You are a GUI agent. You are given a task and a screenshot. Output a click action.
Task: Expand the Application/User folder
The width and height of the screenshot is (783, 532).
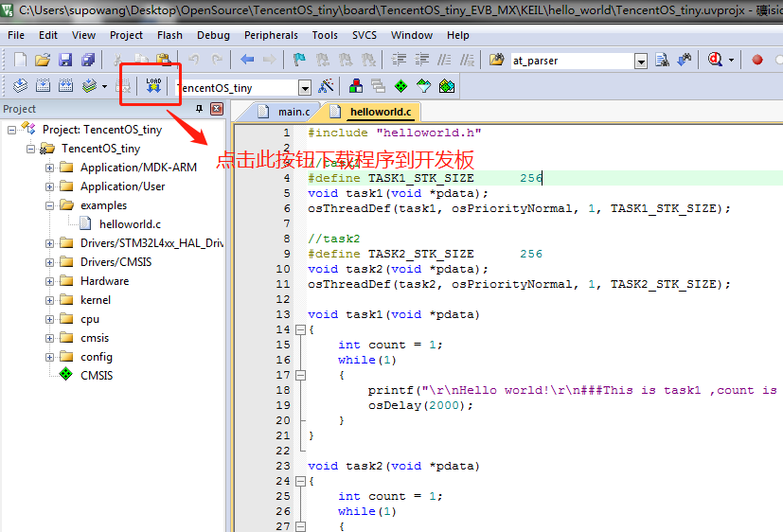coord(49,187)
